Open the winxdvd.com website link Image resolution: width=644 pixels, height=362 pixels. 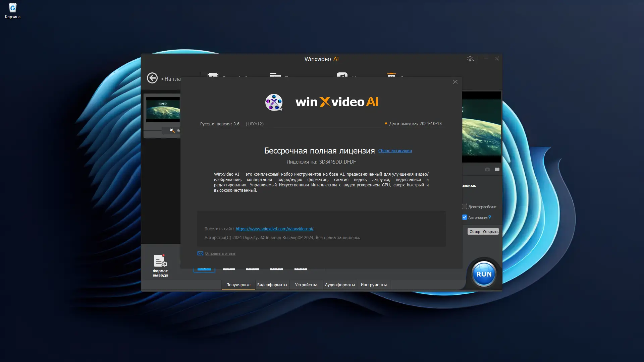(x=274, y=229)
